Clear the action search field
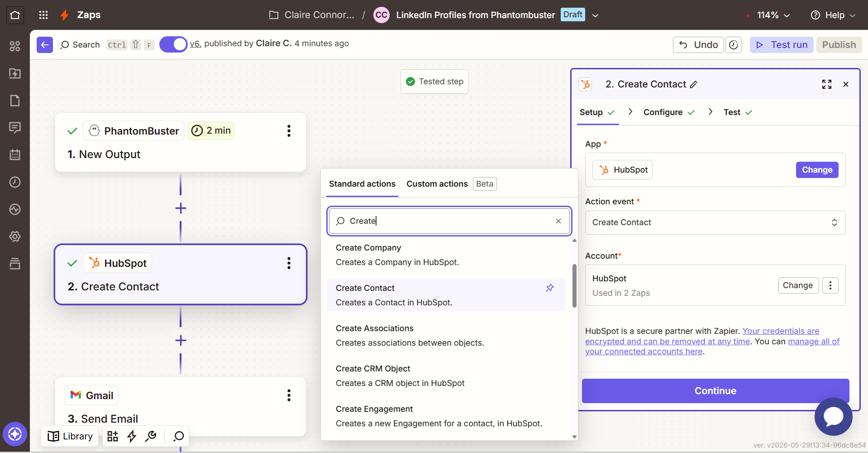Image resolution: width=868 pixels, height=453 pixels. (558, 221)
